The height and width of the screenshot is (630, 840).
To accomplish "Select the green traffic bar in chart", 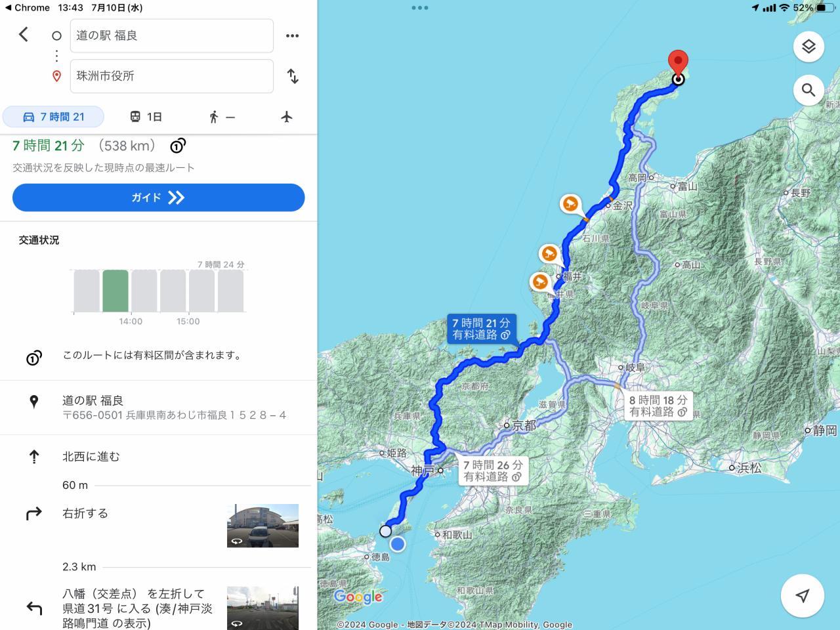I will [115, 291].
